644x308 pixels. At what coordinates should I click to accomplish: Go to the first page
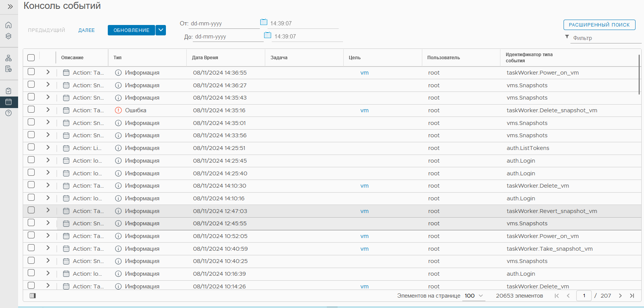pos(557,296)
